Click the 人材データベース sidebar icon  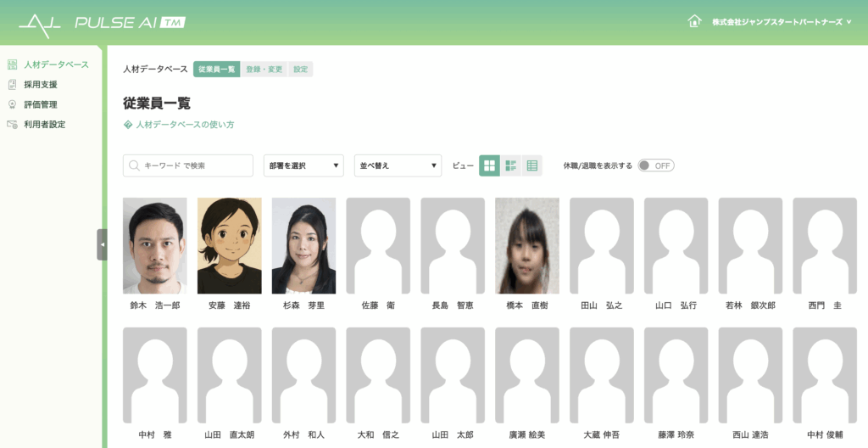click(x=12, y=64)
